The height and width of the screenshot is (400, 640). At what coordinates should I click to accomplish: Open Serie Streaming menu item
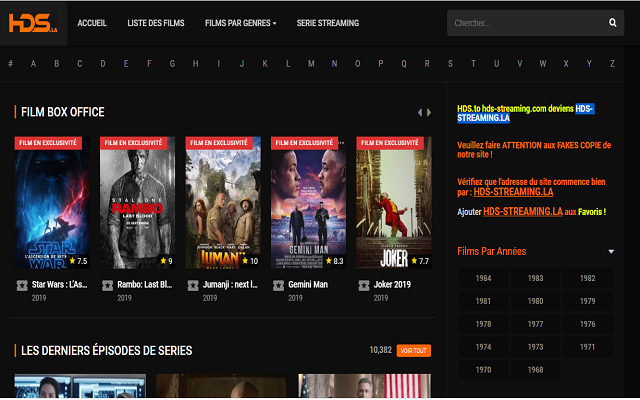(x=328, y=23)
